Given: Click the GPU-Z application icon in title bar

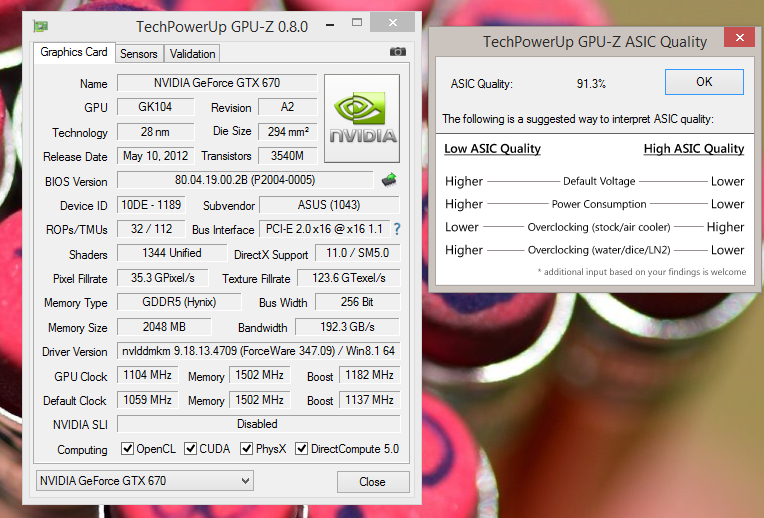Looking at the screenshot, I should [x=40, y=26].
